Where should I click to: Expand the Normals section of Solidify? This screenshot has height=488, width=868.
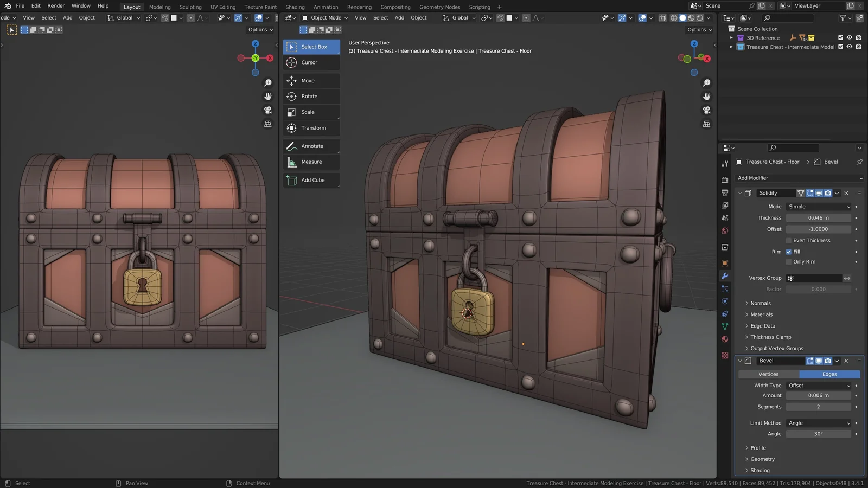758,303
